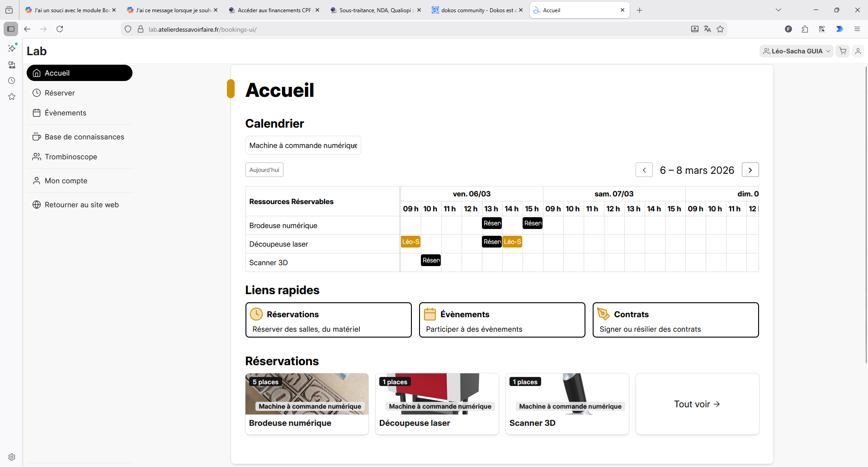Open history clock icon in browser sidebar
This screenshot has width=868, height=467.
[12, 81]
